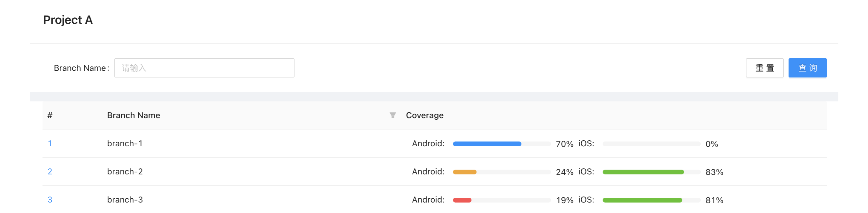The image size is (868, 213).
Task: Click the 重置 reset button
Action: [x=765, y=68]
